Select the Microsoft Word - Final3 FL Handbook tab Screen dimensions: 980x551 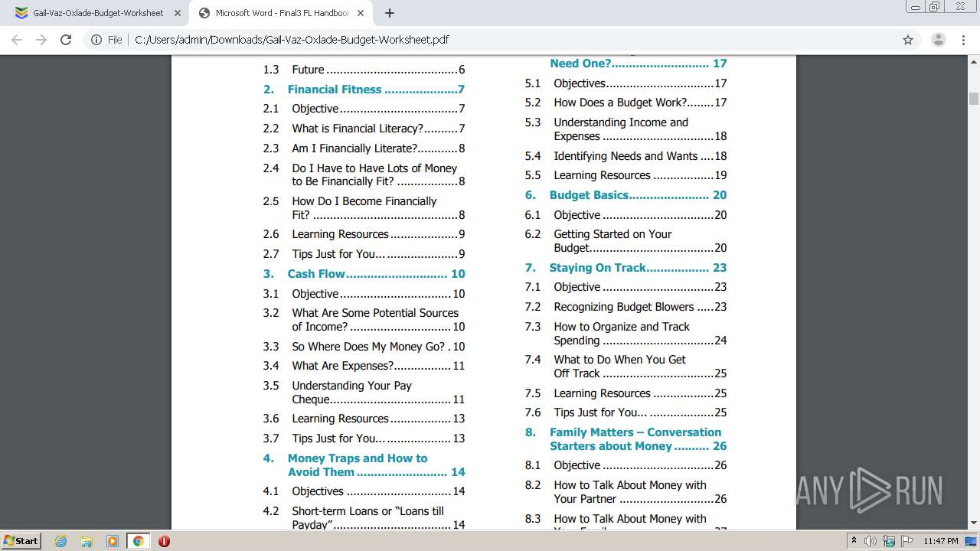coord(282,13)
